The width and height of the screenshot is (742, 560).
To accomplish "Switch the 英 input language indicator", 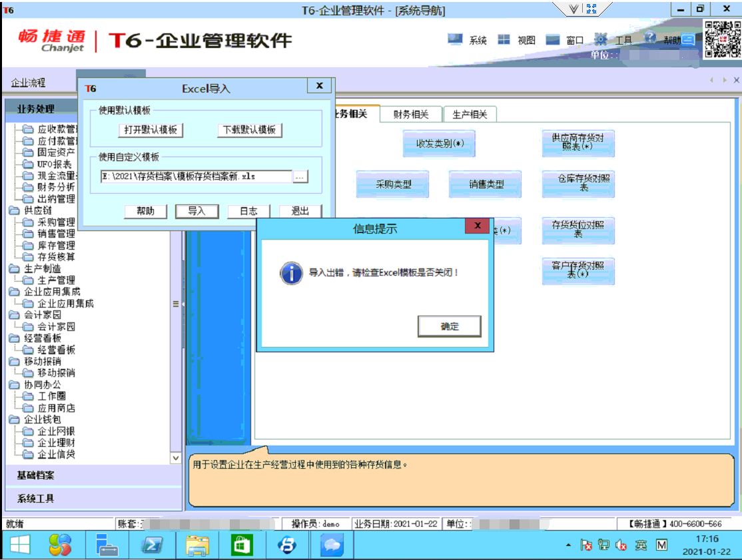I will (x=641, y=545).
